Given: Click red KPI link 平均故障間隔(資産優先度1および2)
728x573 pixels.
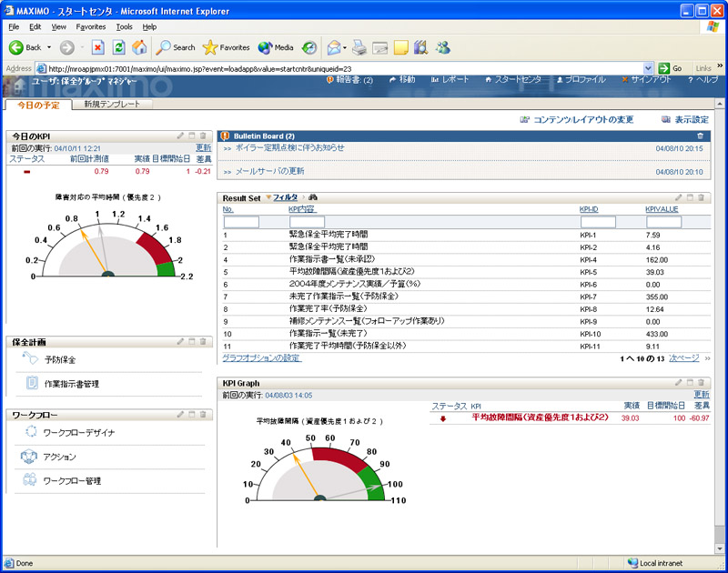Looking at the screenshot, I should (540, 417).
